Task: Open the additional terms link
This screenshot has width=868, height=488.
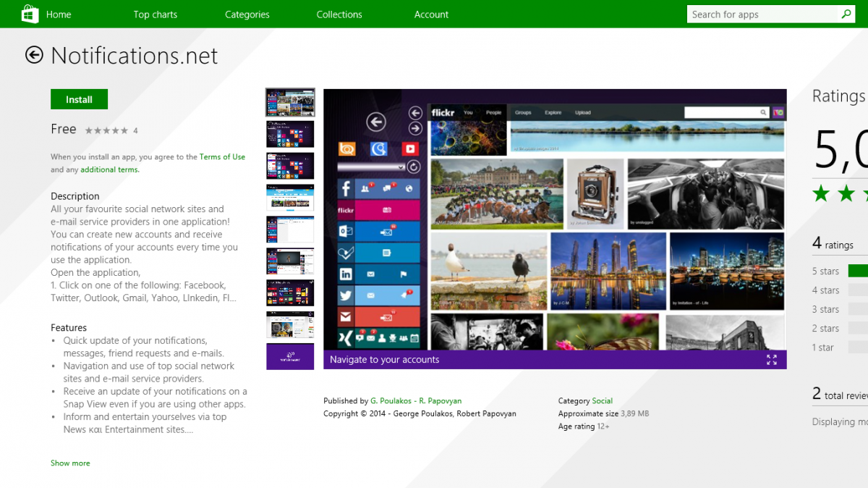Action: (109, 169)
